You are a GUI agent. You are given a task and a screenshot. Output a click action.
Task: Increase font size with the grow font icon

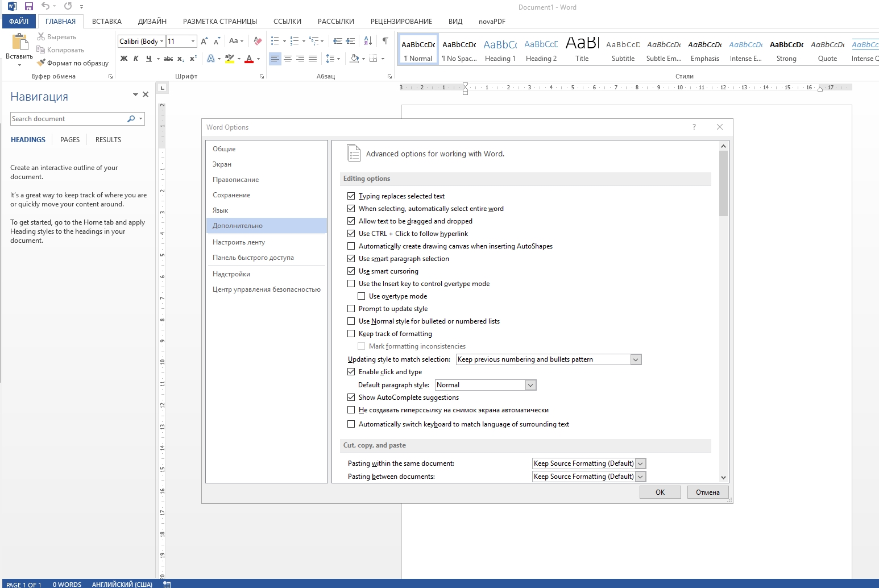(205, 41)
